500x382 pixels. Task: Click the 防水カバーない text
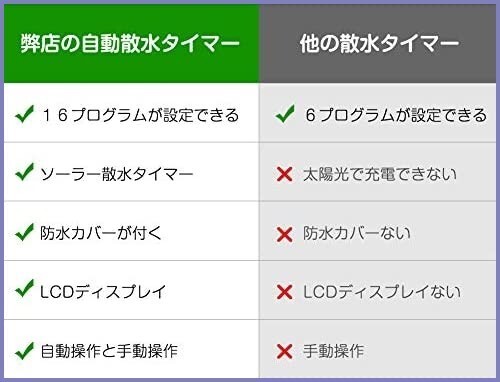coord(357,233)
